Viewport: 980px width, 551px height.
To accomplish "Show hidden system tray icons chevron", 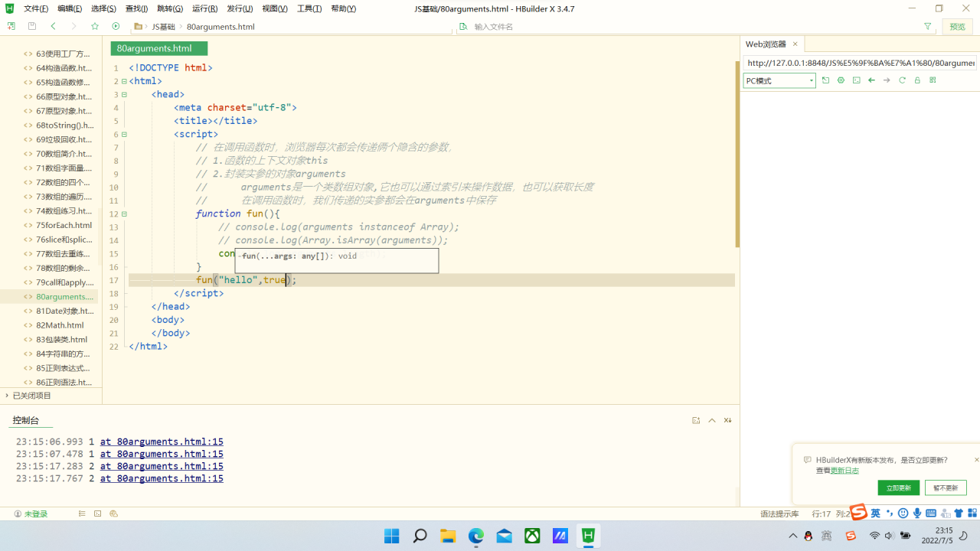I will coord(793,536).
